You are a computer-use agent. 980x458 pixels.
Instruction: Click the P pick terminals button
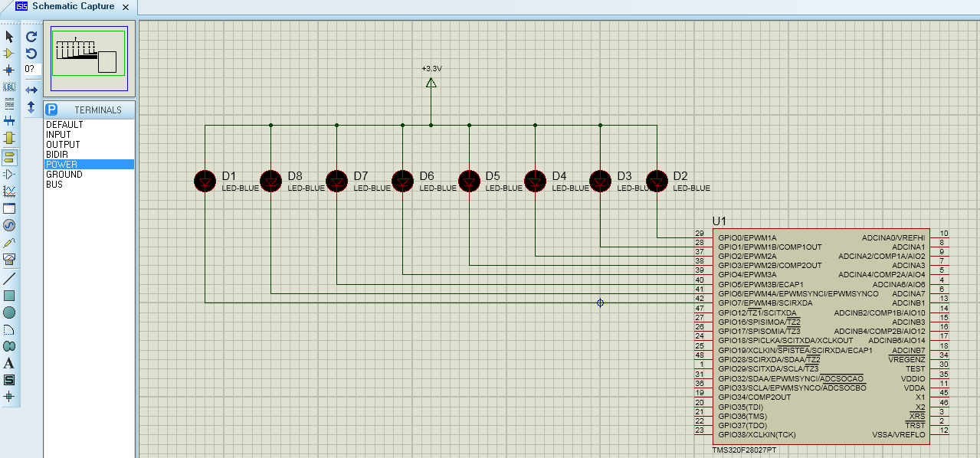coord(52,110)
